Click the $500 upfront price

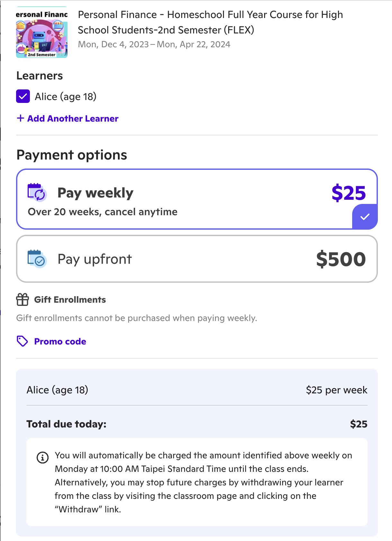pos(341,259)
